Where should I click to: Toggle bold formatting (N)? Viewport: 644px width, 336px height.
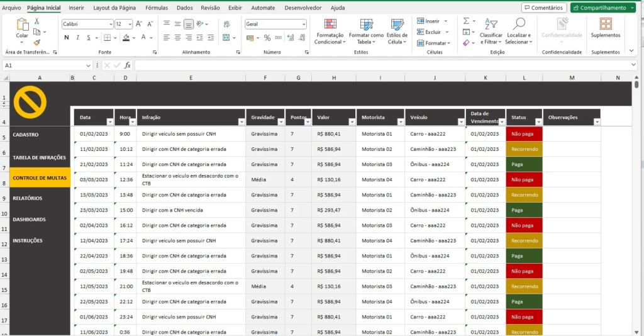tap(67, 38)
